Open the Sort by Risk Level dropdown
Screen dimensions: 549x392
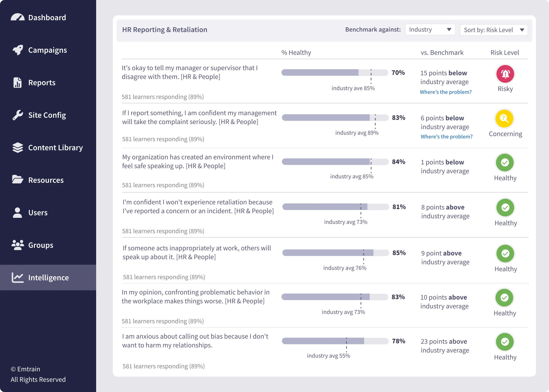coord(493,30)
